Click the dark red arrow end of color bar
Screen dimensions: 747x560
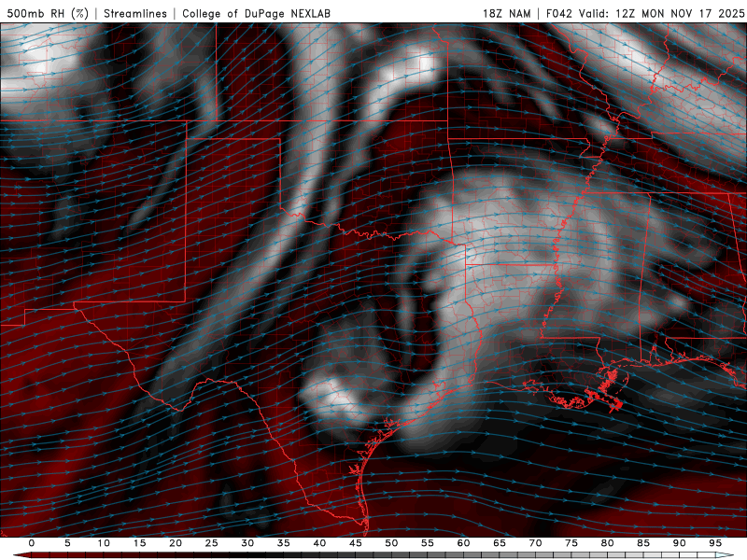(21, 555)
